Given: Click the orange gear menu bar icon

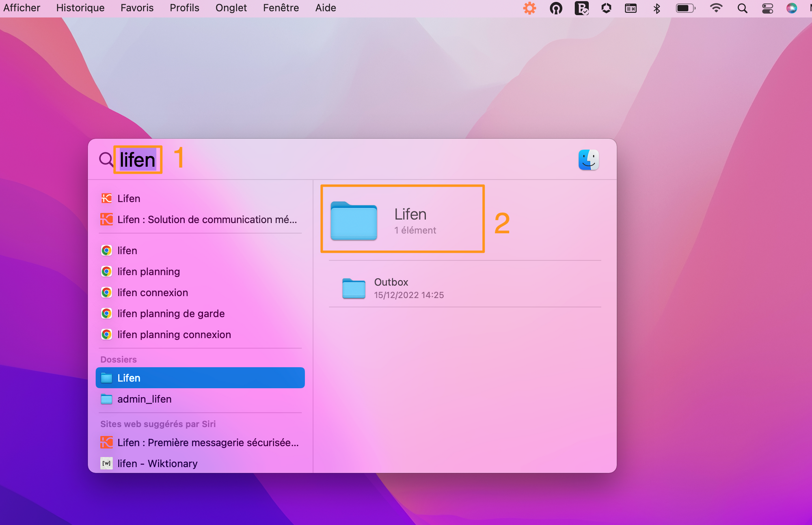Looking at the screenshot, I should (529, 8).
